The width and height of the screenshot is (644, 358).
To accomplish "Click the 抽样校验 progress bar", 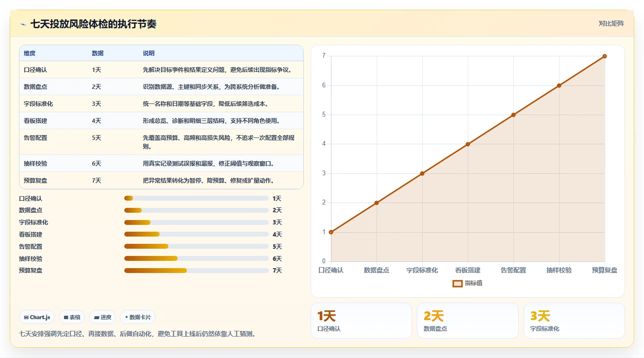I will coord(197,258).
